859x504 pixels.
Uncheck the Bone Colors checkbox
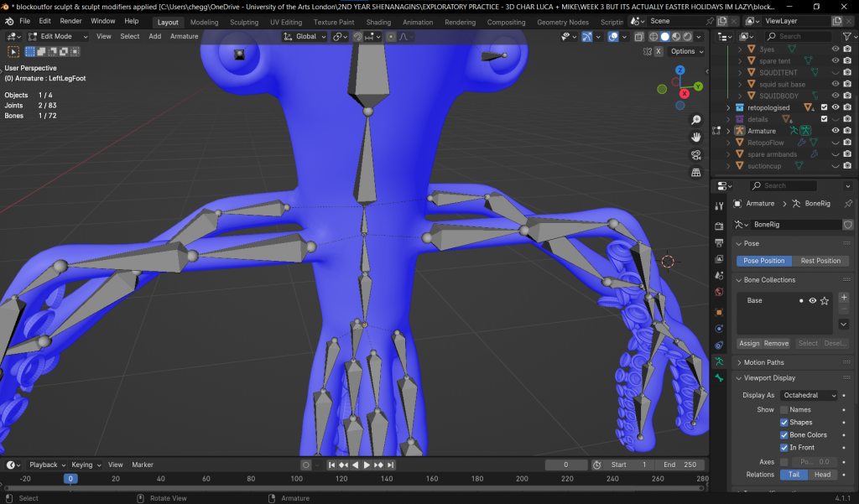(784, 435)
